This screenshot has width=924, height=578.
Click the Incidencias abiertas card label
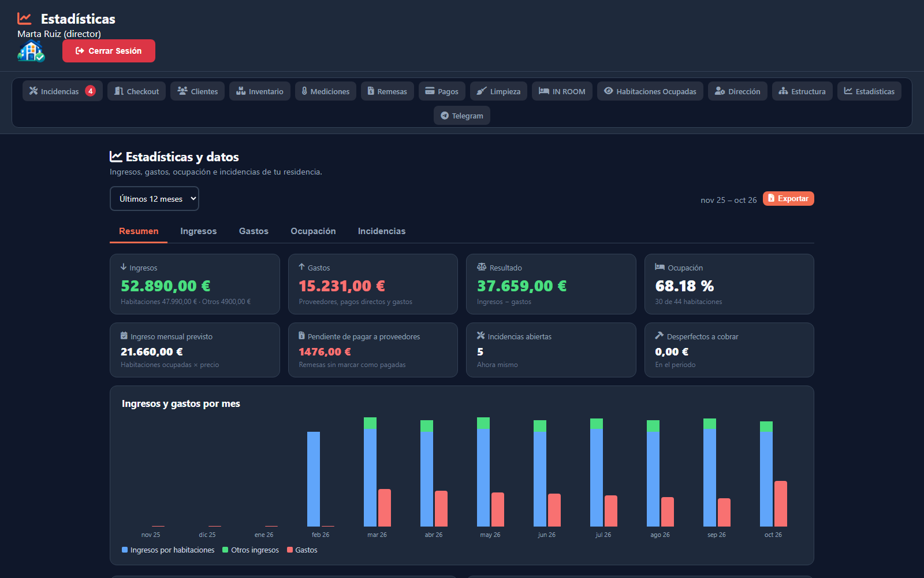519,336
